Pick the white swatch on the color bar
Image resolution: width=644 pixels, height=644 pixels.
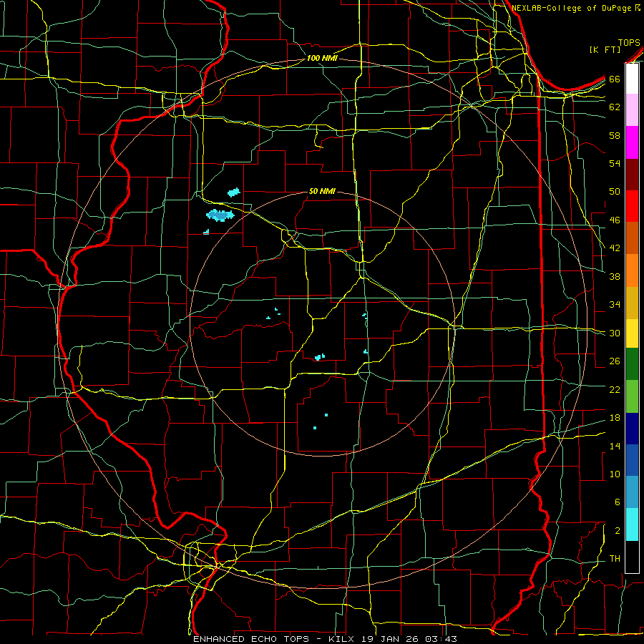coord(632,79)
